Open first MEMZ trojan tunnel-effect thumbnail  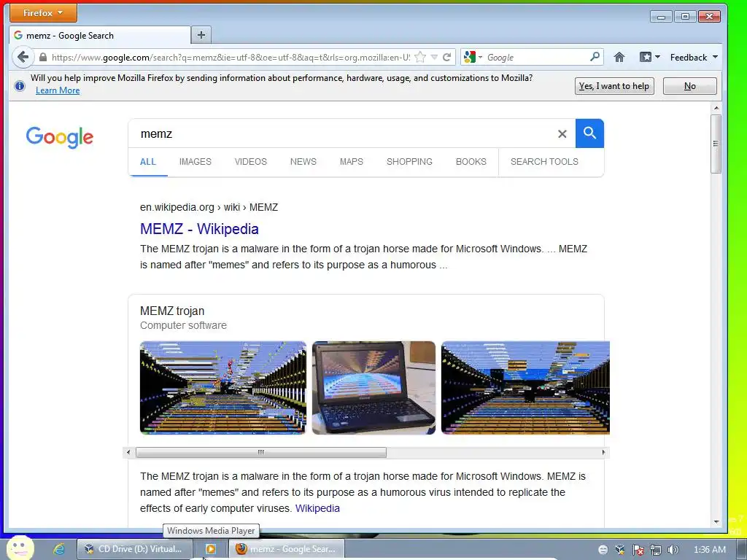[223, 388]
